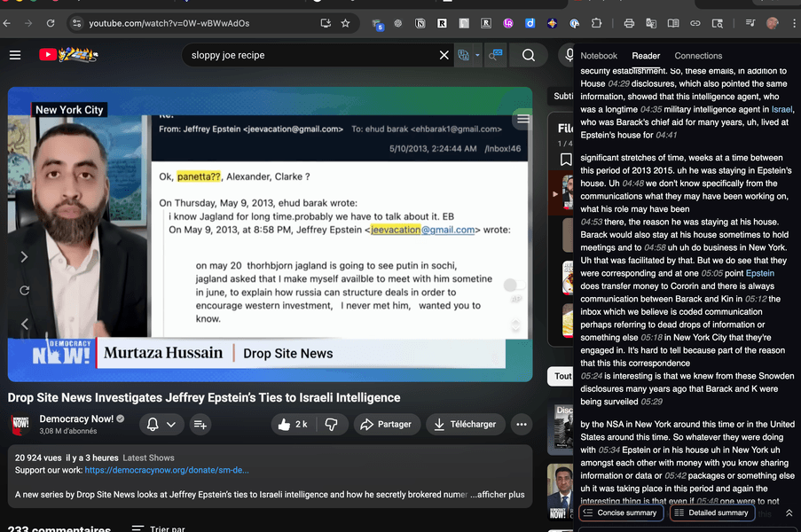This screenshot has width=801, height=532.
Task: Click the save to playlist icon
Action: [x=200, y=425]
